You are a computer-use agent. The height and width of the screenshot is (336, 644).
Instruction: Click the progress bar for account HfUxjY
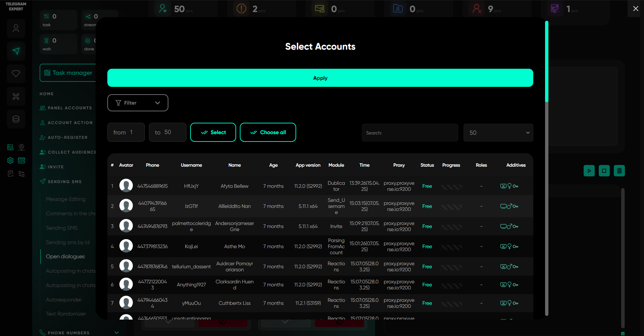(x=451, y=186)
